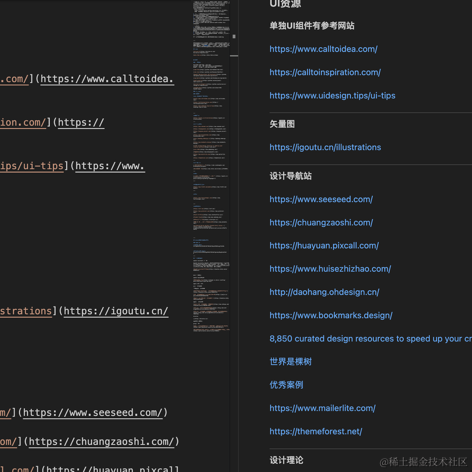Click the https://www.seeseed.com/ URL in editor
Viewport: 472px width, 472px height.
93,413
